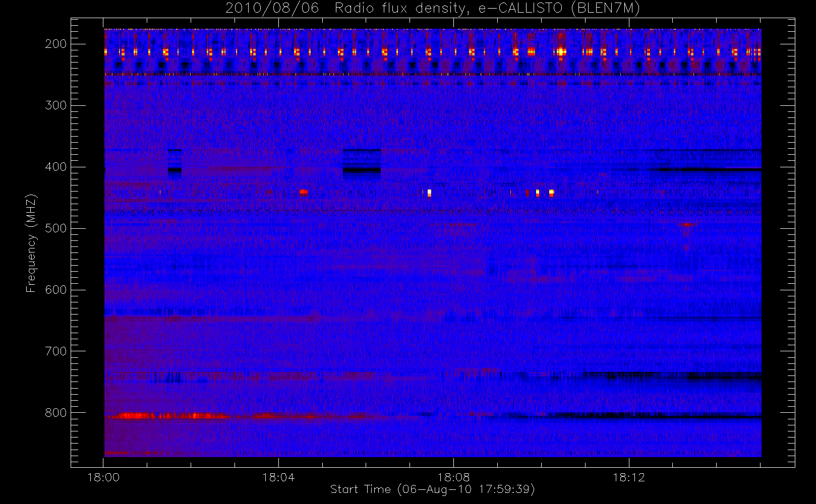The image size is (816, 504).
Task: Select the 500 frequency axis label
Action: [x=55, y=228]
